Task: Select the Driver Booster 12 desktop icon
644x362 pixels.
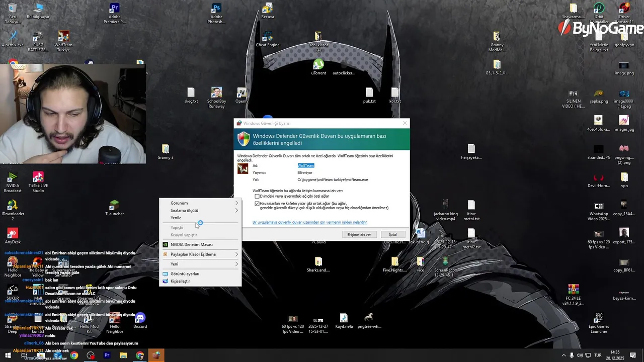Action: coord(624,14)
